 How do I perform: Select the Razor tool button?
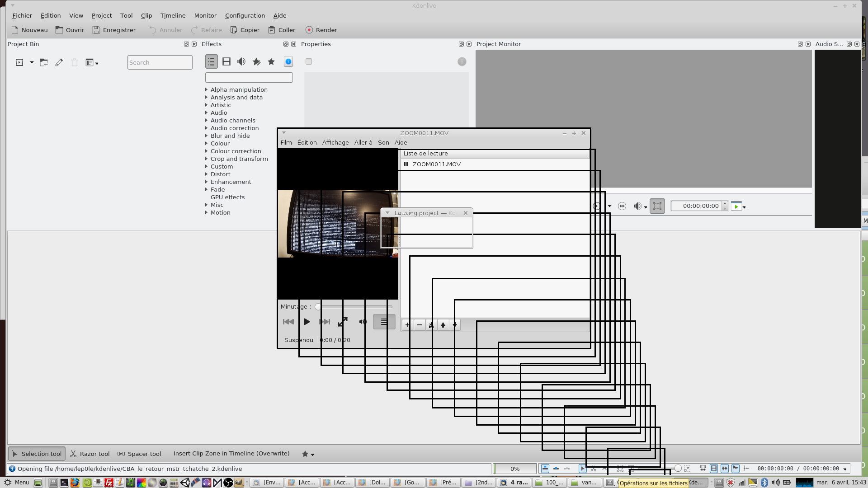coord(90,454)
